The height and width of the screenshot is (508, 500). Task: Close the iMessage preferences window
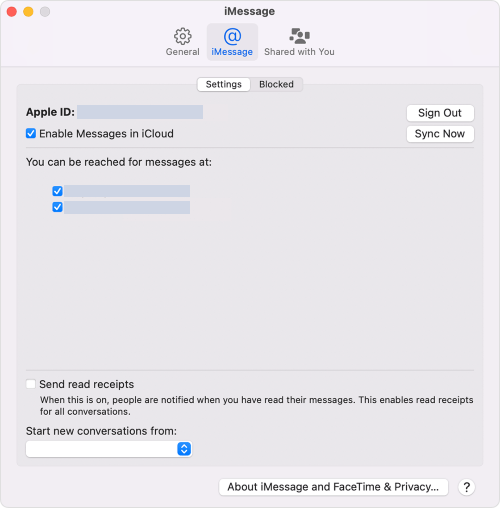pos(12,12)
